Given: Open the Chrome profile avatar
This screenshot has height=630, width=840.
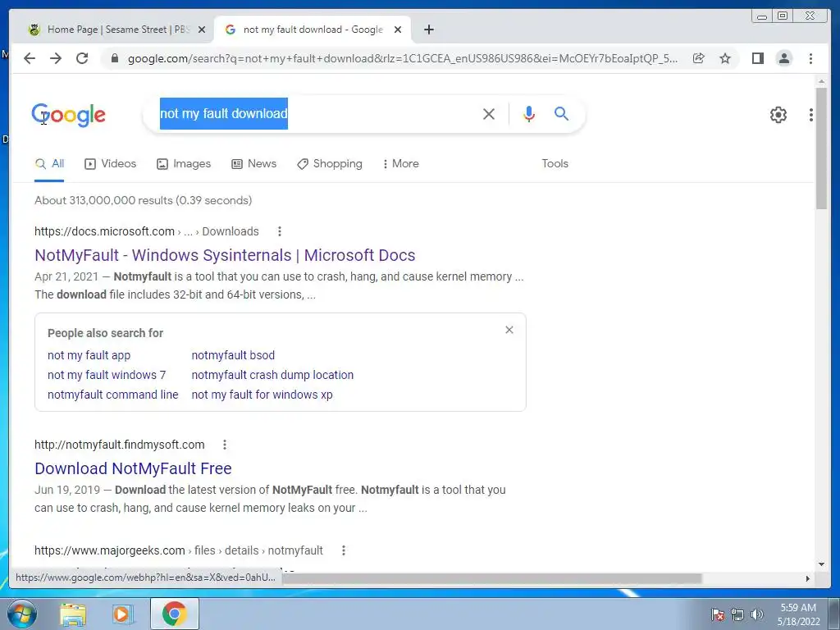Looking at the screenshot, I should (784, 58).
